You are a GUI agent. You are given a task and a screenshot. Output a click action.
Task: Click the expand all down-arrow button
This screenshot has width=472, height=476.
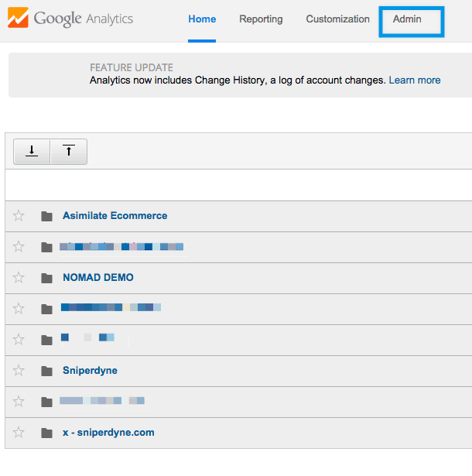click(x=32, y=151)
